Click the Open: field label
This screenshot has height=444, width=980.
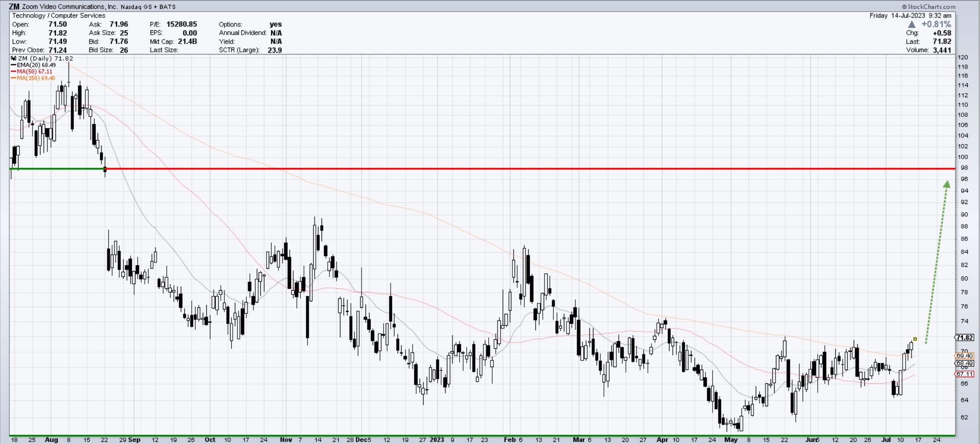pyautogui.click(x=21, y=24)
